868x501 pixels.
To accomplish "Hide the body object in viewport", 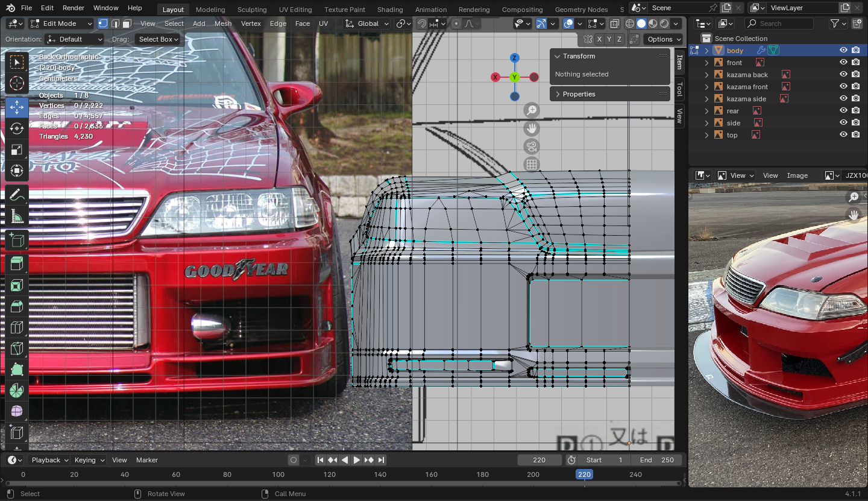I will (844, 51).
